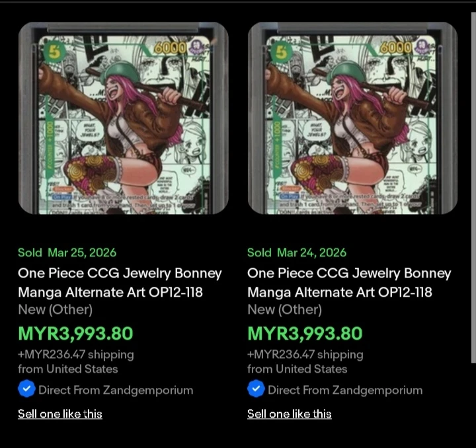This screenshot has height=448, width=476.
Task: Click "from United States" on the Mar 25 listing
Action: 67,369
